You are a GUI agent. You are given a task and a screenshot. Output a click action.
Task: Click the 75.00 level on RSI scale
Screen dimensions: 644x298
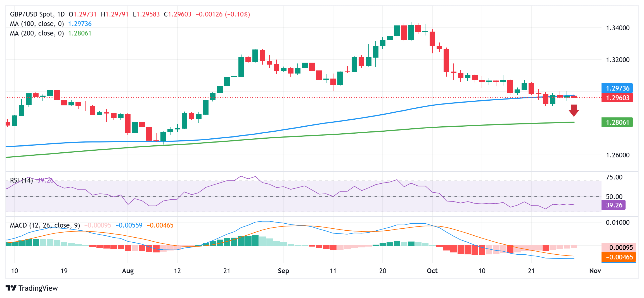coord(614,177)
